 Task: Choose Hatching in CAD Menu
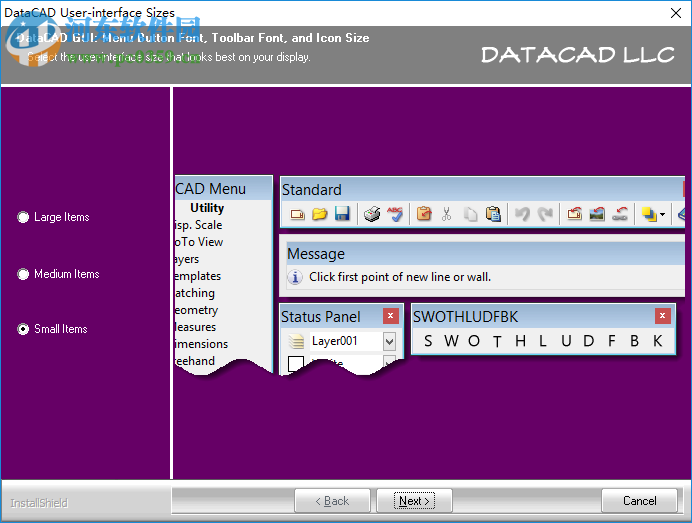pyautogui.click(x=195, y=293)
